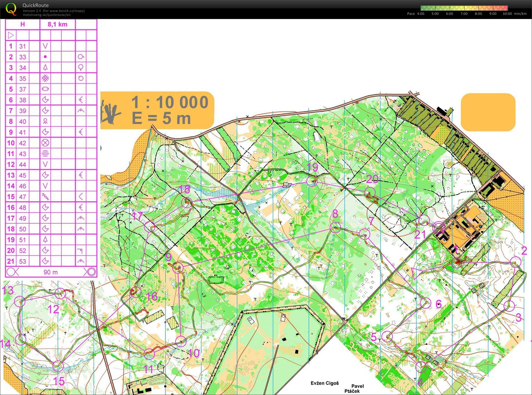Click the tree symbol in row 3, code 34
The width and height of the screenshot is (532, 395).
(45, 68)
